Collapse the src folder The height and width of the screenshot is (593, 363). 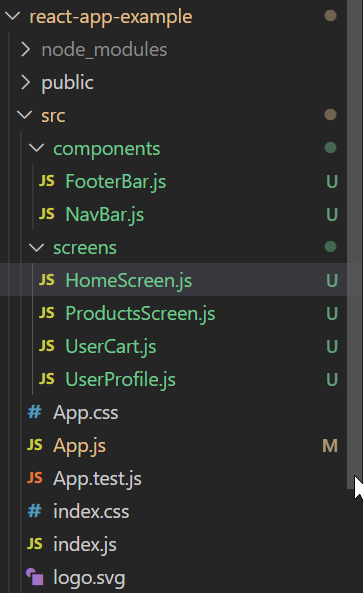click(25, 115)
